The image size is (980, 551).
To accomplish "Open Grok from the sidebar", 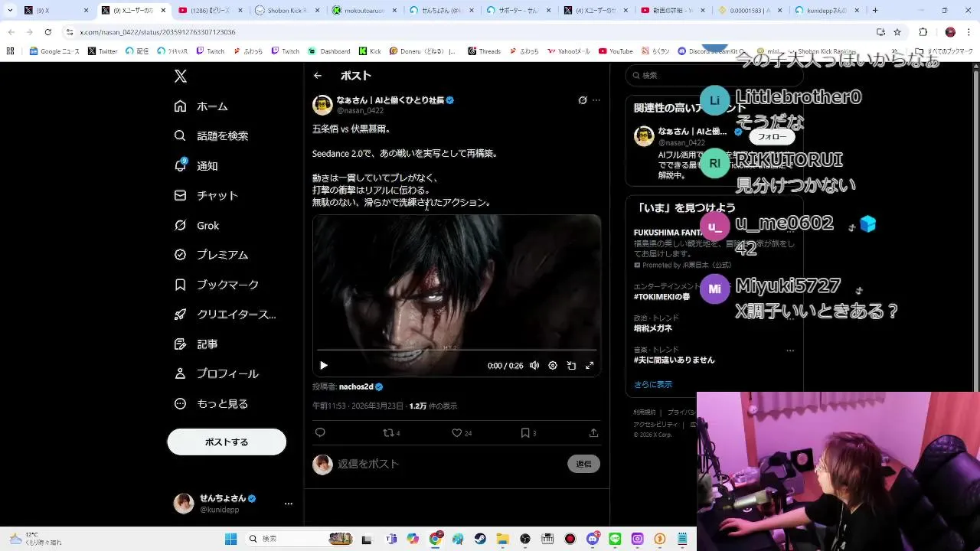I will click(x=198, y=225).
